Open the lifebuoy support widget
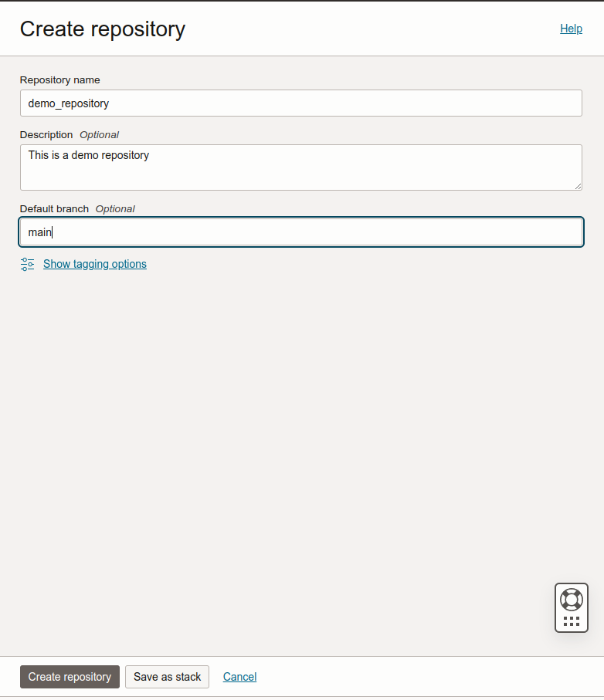 coord(571,598)
